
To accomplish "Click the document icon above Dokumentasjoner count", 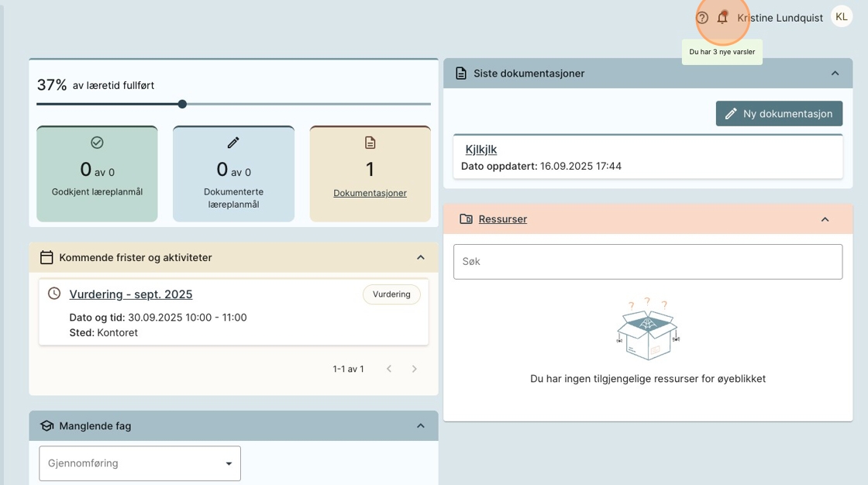I will pyautogui.click(x=370, y=143).
